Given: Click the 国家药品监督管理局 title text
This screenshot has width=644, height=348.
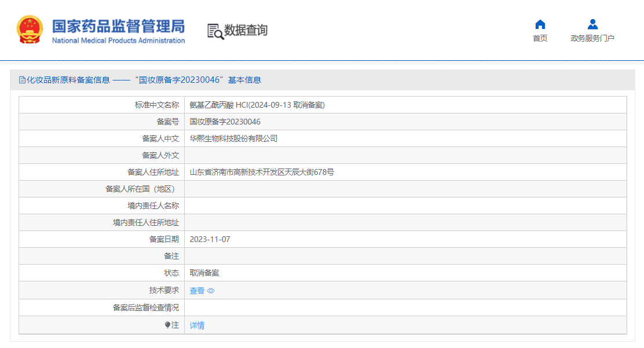Looking at the screenshot, I should coord(118,26).
